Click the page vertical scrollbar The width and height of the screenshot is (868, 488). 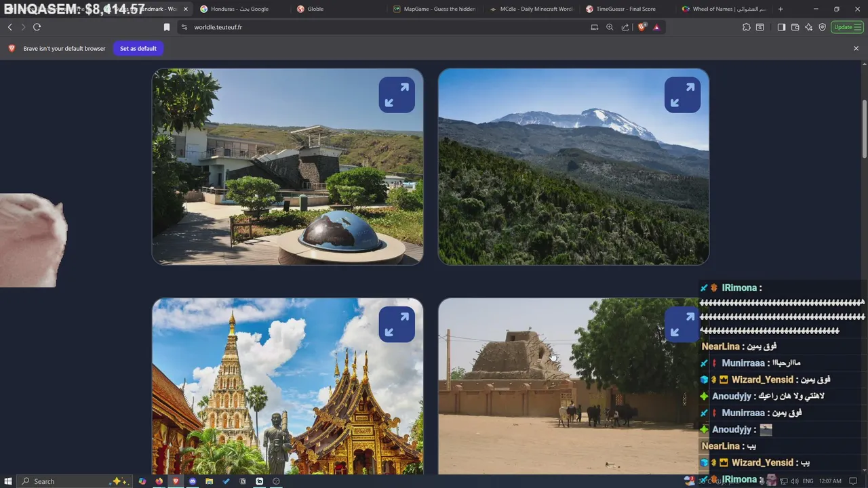point(864,130)
